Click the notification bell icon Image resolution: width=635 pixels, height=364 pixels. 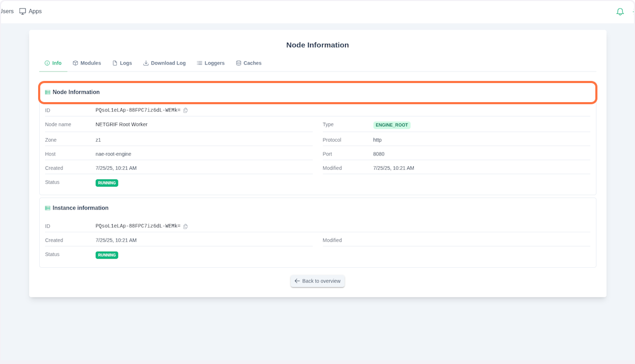pos(620,11)
